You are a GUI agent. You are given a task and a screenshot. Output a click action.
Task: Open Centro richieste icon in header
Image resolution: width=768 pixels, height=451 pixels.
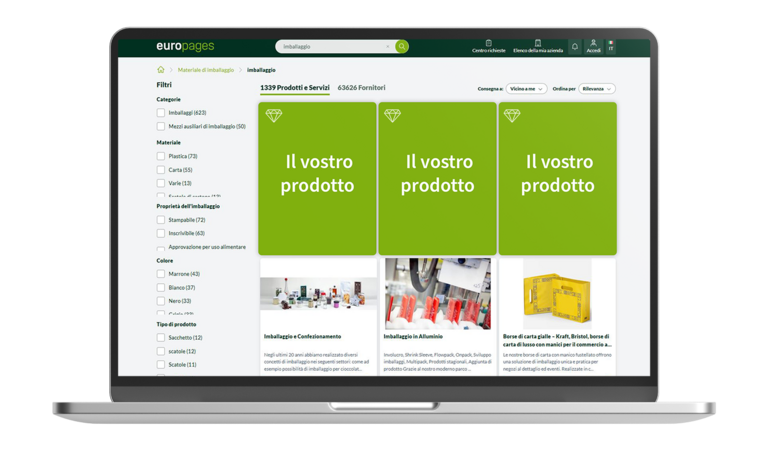pos(488,44)
